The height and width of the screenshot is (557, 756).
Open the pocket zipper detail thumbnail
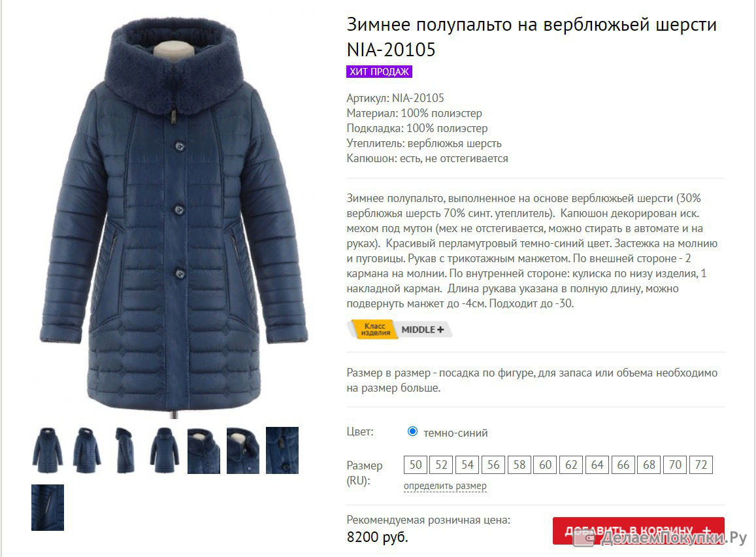tap(48, 507)
